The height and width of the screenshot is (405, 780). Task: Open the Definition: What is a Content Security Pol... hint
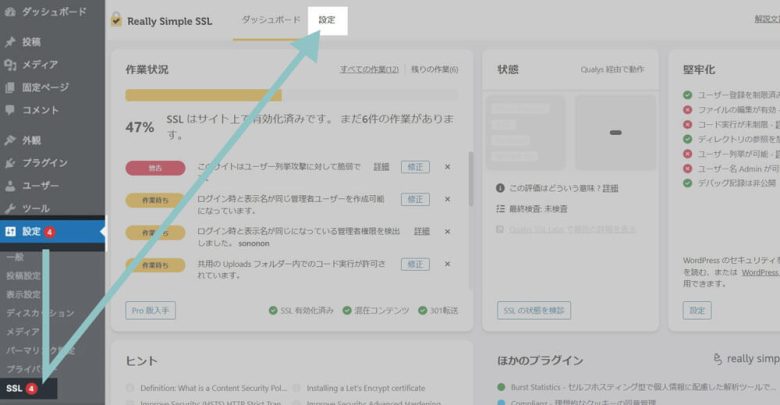click(x=213, y=388)
